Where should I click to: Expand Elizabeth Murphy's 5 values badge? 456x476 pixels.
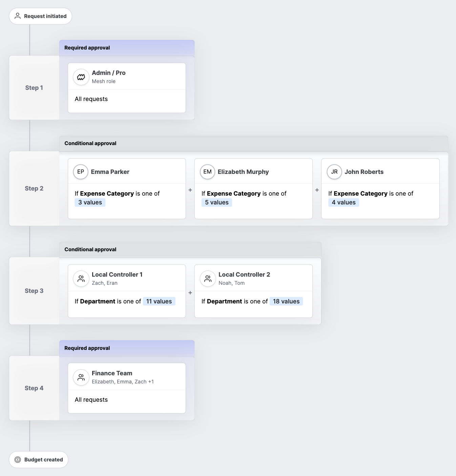(x=217, y=202)
